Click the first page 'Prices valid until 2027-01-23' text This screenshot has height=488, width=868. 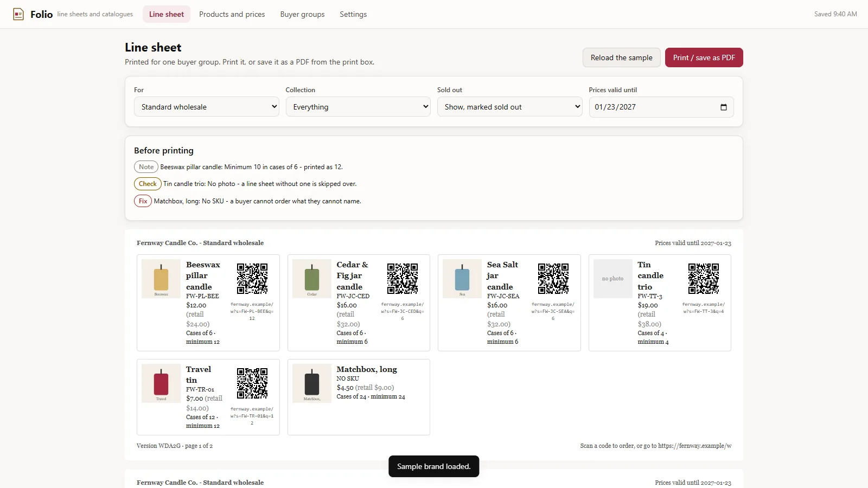[693, 243]
